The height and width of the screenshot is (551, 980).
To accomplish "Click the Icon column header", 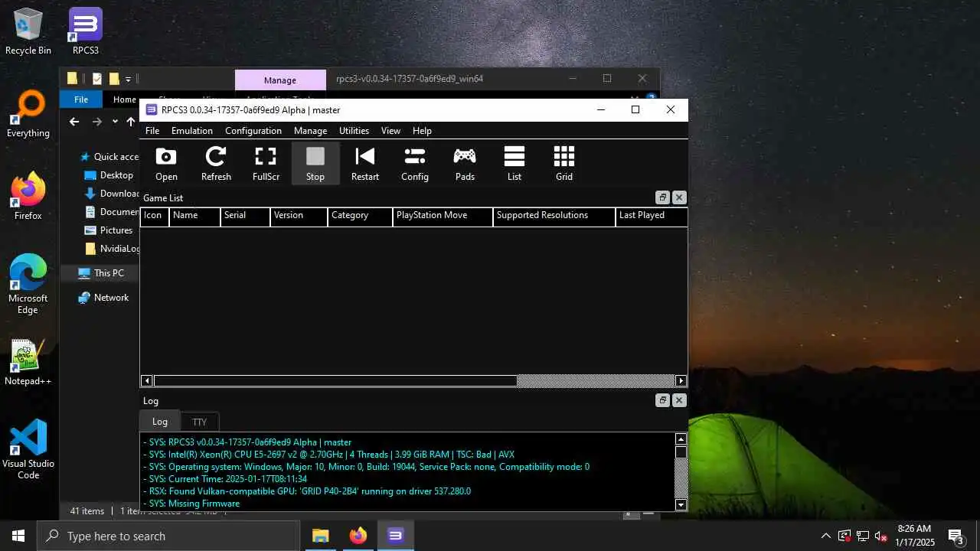I will pos(155,217).
